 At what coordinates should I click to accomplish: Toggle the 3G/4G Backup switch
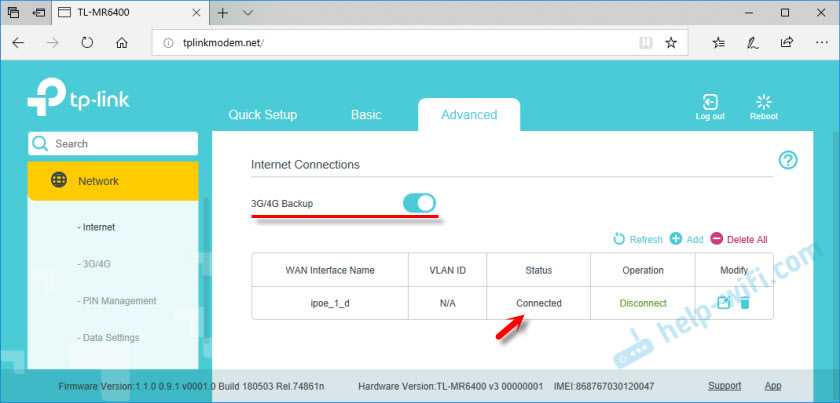419,203
